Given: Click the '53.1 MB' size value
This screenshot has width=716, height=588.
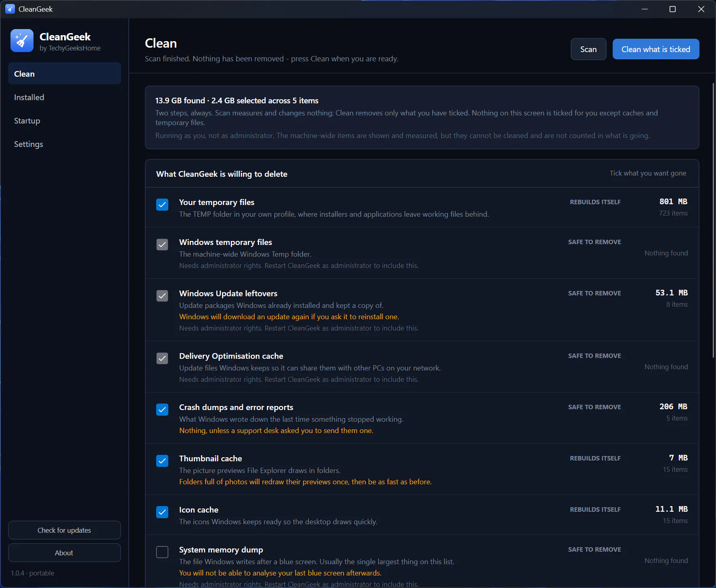Looking at the screenshot, I should point(672,293).
